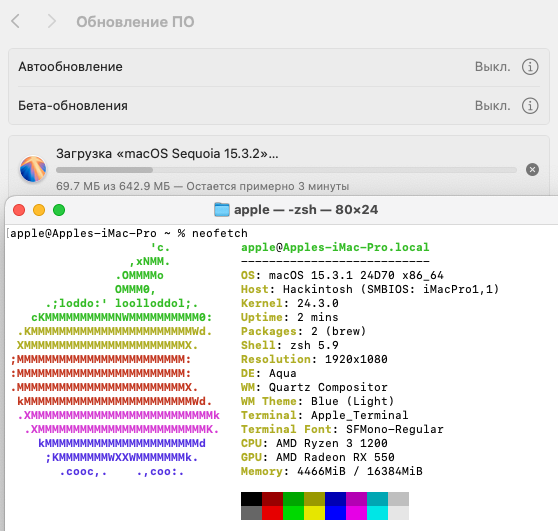Select the Автообновление row
The width and height of the screenshot is (558, 531).
(279, 67)
